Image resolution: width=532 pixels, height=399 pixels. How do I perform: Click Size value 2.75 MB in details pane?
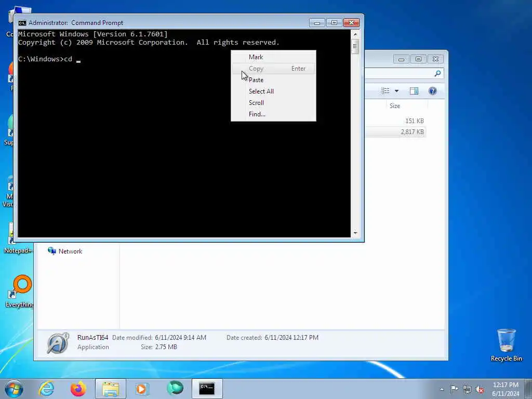pyautogui.click(x=166, y=347)
